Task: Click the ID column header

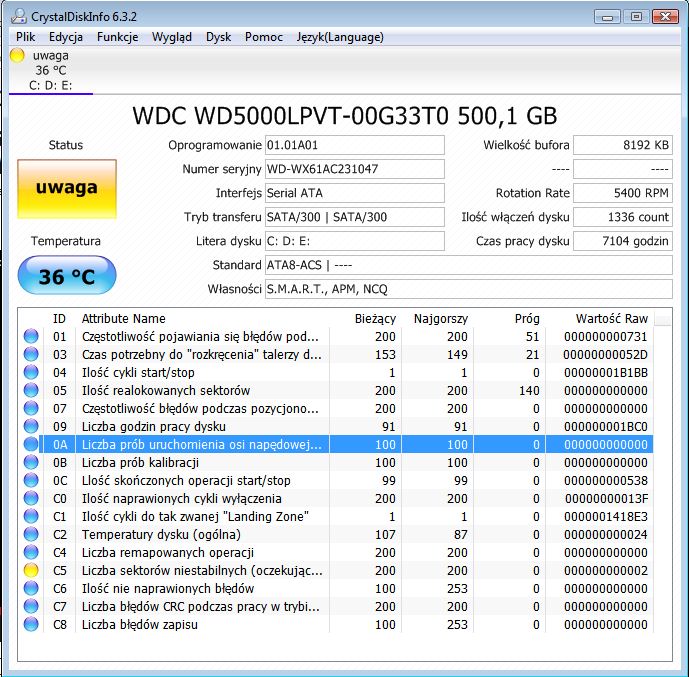Action: (x=59, y=319)
